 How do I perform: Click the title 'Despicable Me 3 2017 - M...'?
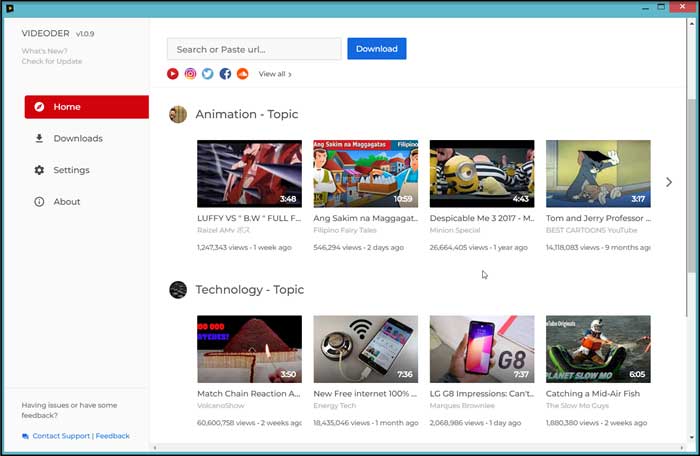tap(482, 218)
